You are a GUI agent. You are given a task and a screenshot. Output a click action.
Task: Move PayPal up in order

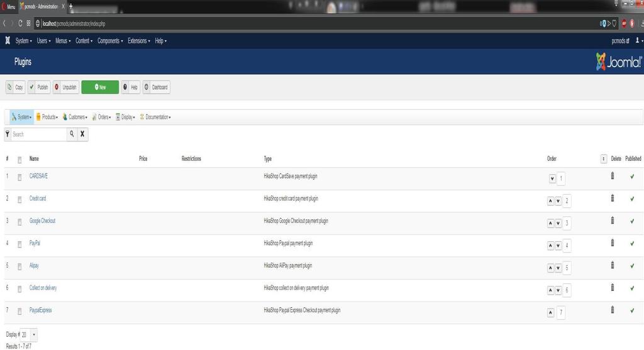550,246
